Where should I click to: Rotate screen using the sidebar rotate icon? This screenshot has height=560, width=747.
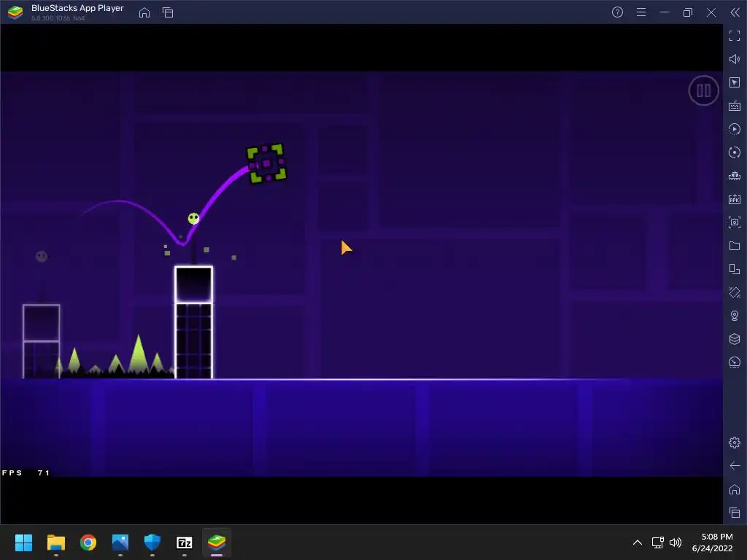pos(735,292)
